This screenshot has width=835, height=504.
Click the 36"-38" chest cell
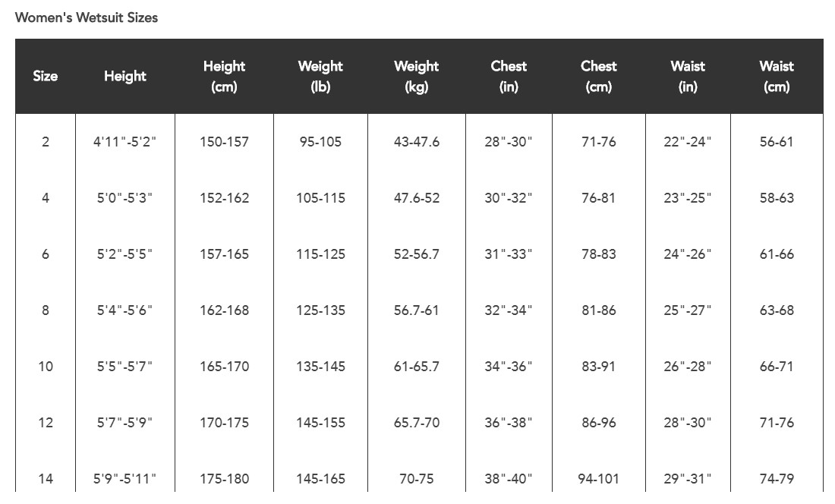[509, 423]
